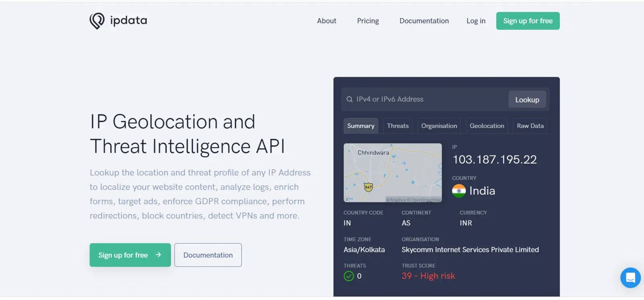Switch to the Organisation tab

click(439, 126)
